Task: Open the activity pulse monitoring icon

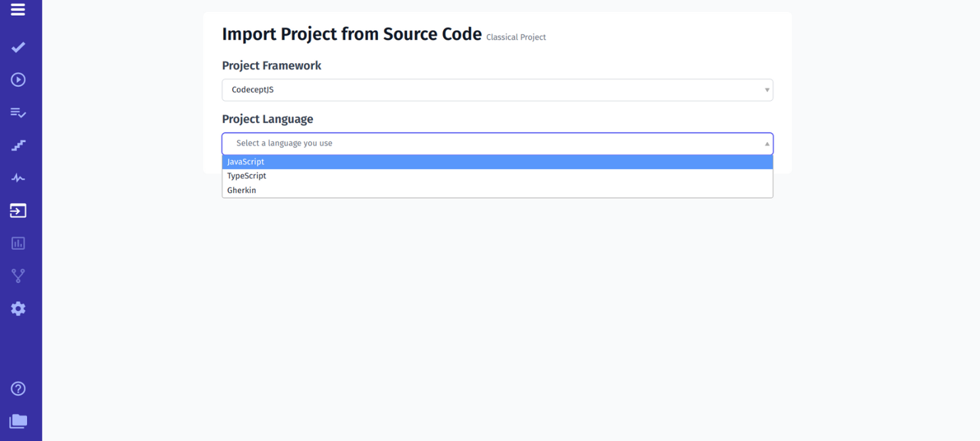Action: pyautogui.click(x=18, y=178)
